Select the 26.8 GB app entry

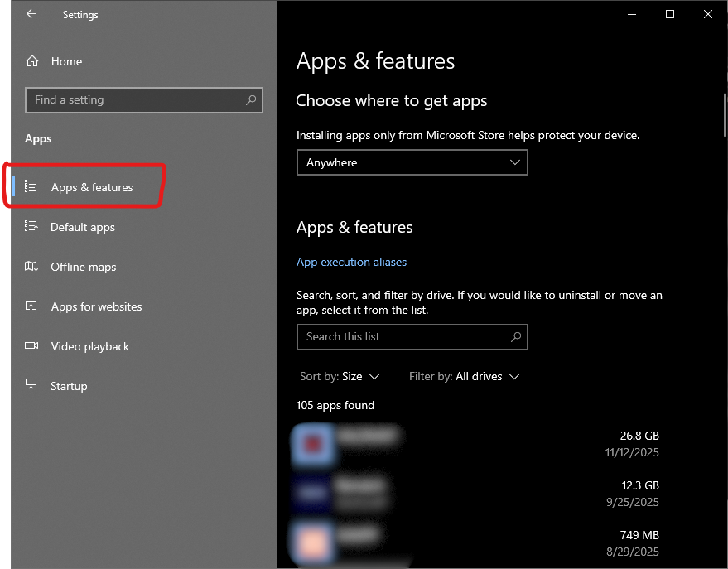[476, 444]
